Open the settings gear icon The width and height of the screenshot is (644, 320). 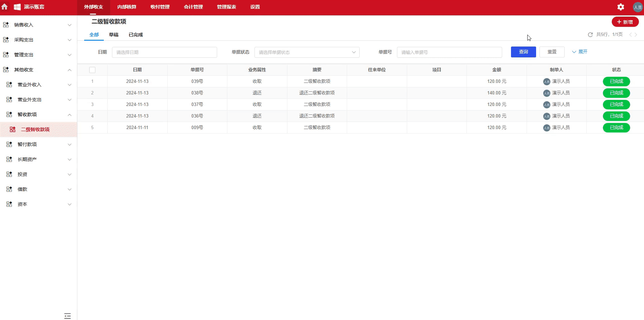tap(621, 7)
